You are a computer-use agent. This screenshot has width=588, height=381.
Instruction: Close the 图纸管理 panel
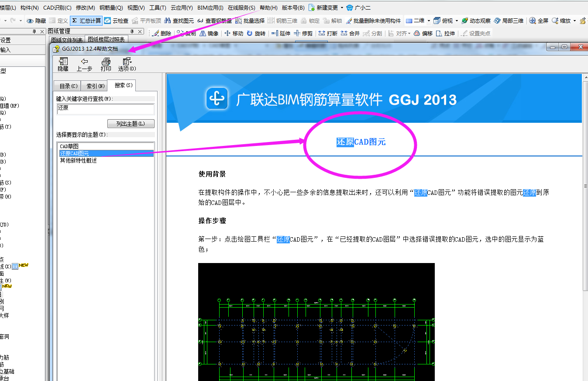[140, 31]
